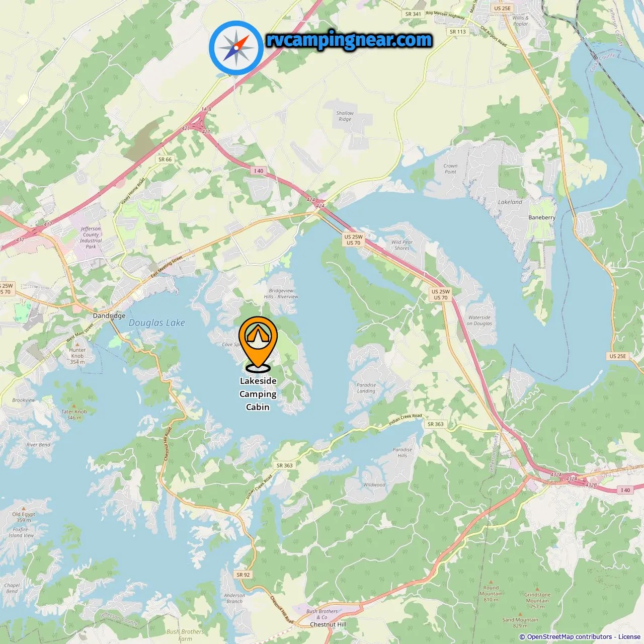Click the Grindstone Mountain peak marker

(537, 589)
